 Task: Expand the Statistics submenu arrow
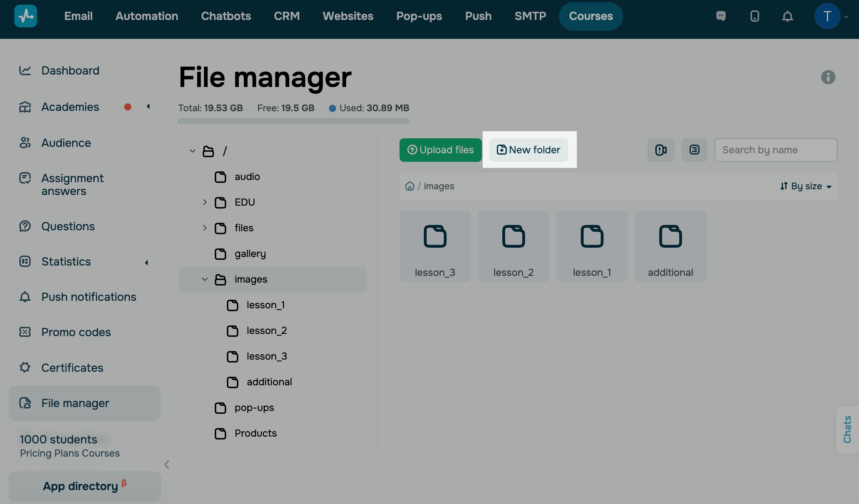pyautogui.click(x=146, y=262)
